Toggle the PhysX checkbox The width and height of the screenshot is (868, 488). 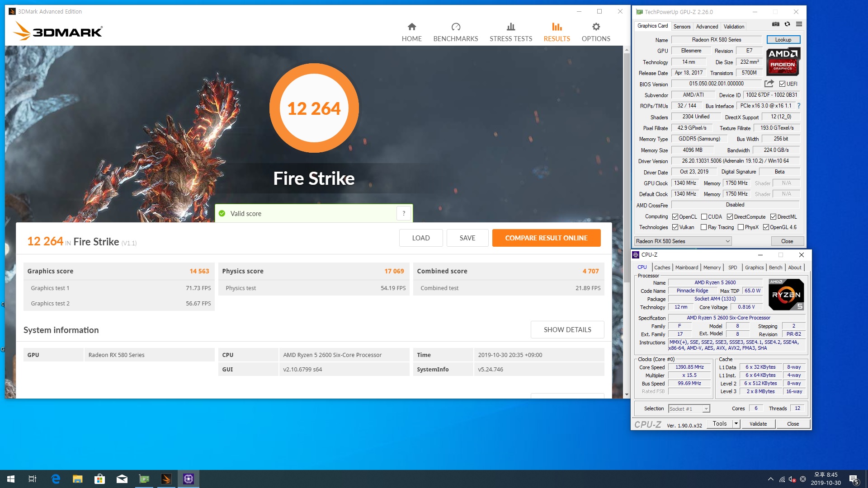click(x=741, y=227)
